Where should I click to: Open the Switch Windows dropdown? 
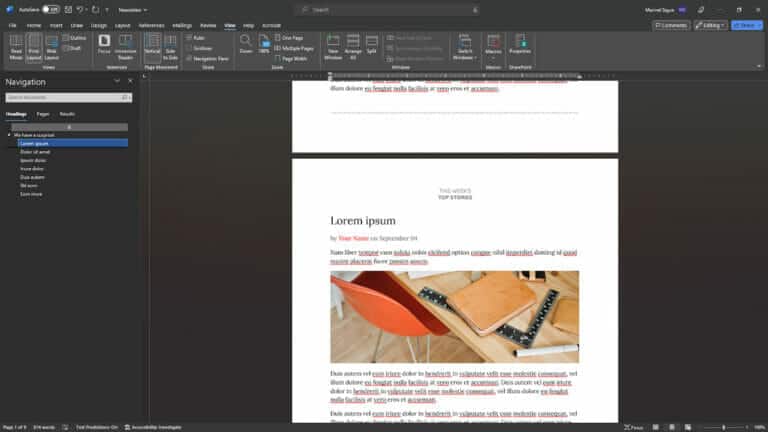pyautogui.click(x=465, y=48)
